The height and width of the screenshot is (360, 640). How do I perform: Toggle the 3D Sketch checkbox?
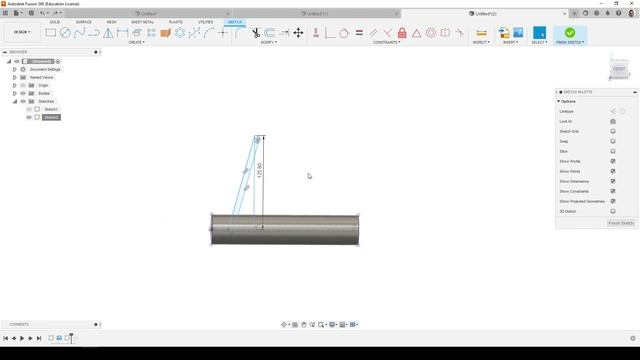click(613, 211)
